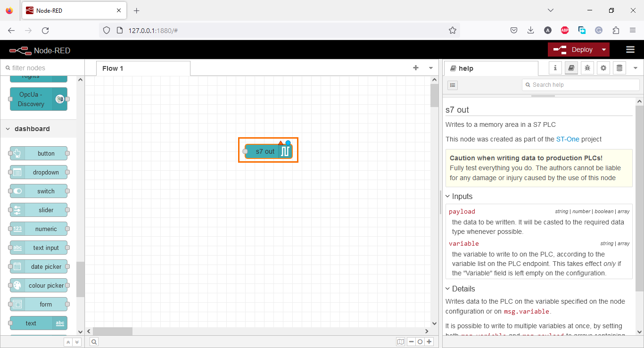Screen dimensions: 644x348
Task: Zoom out the workspace
Action: tap(411, 342)
